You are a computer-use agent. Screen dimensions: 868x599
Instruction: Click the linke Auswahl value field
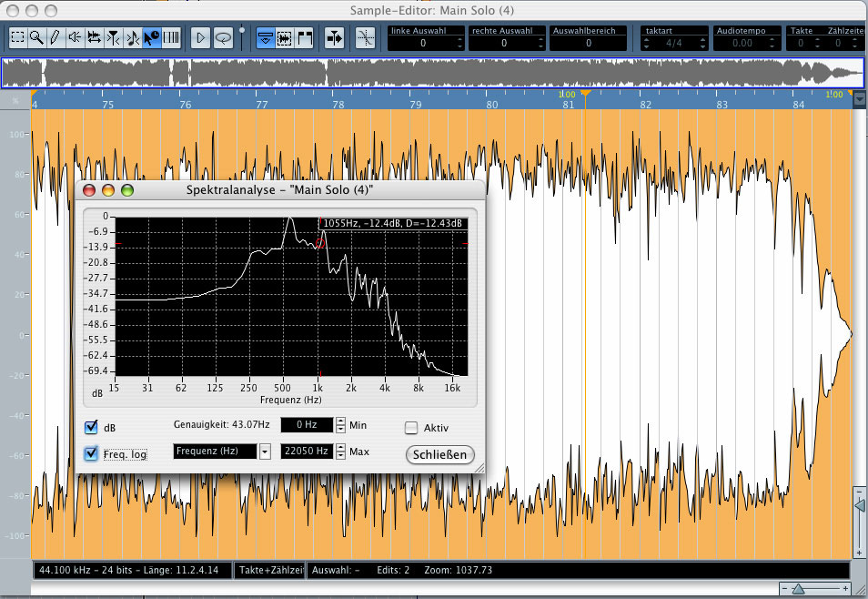[422, 43]
